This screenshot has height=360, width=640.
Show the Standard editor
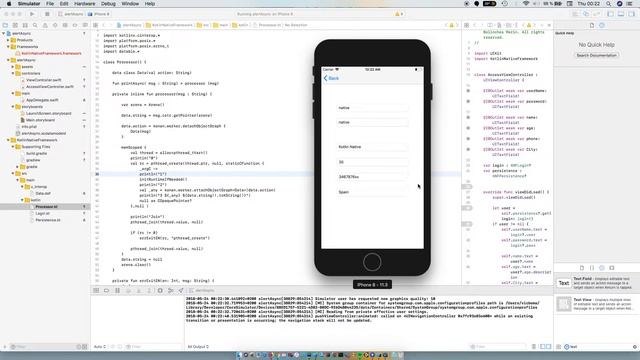[576, 14]
